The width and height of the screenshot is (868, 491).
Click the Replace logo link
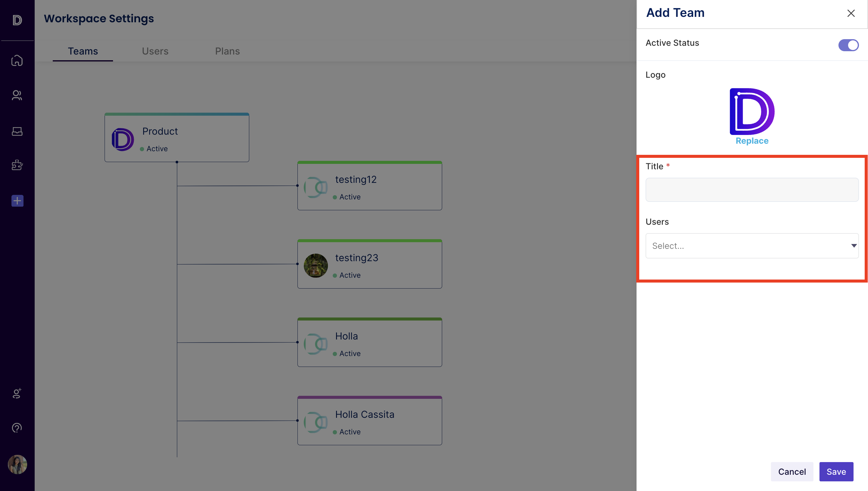click(752, 141)
